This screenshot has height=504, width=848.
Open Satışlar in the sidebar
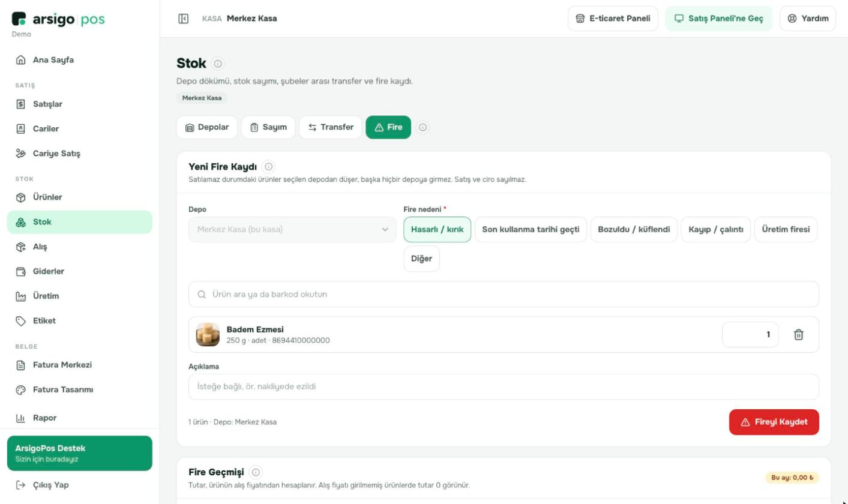tap(80, 104)
